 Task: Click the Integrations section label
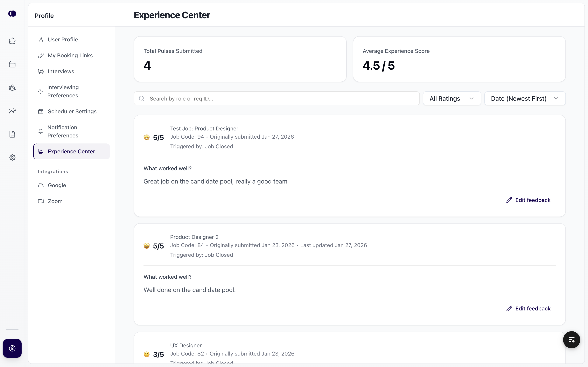coord(53,172)
